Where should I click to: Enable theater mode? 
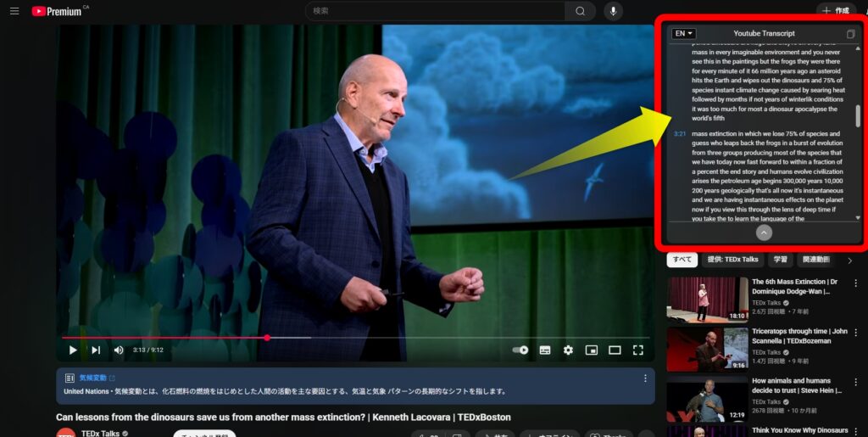(615, 350)
